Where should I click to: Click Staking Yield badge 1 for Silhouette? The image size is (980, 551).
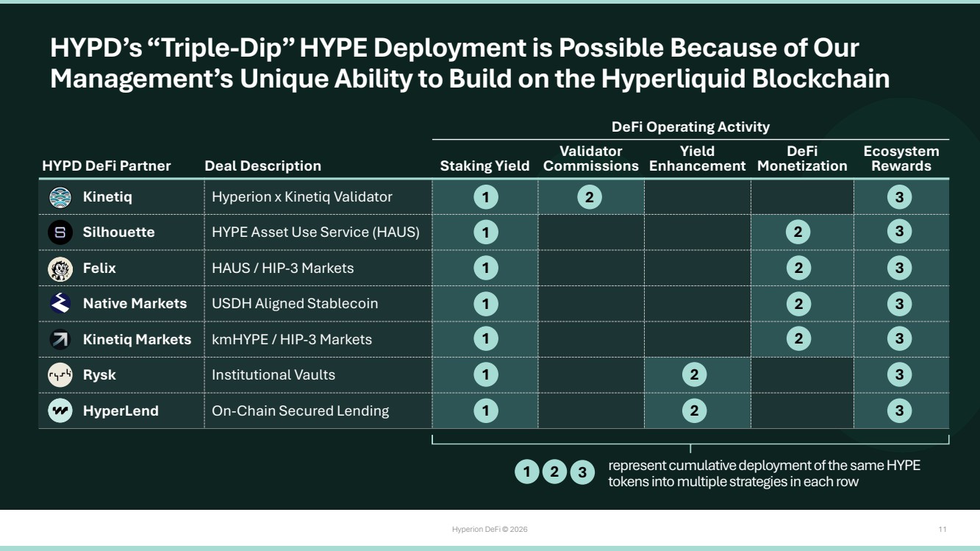pos(485,232)
